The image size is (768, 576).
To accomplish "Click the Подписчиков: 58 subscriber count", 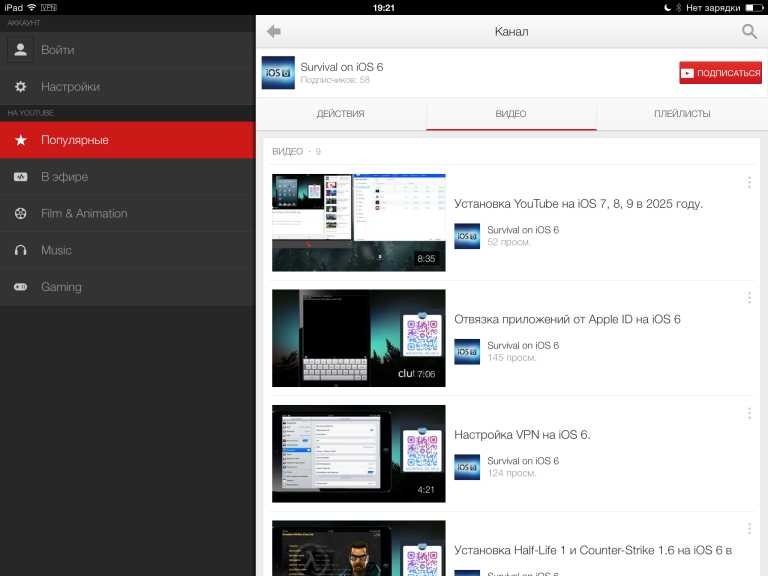I will [335, 80].
